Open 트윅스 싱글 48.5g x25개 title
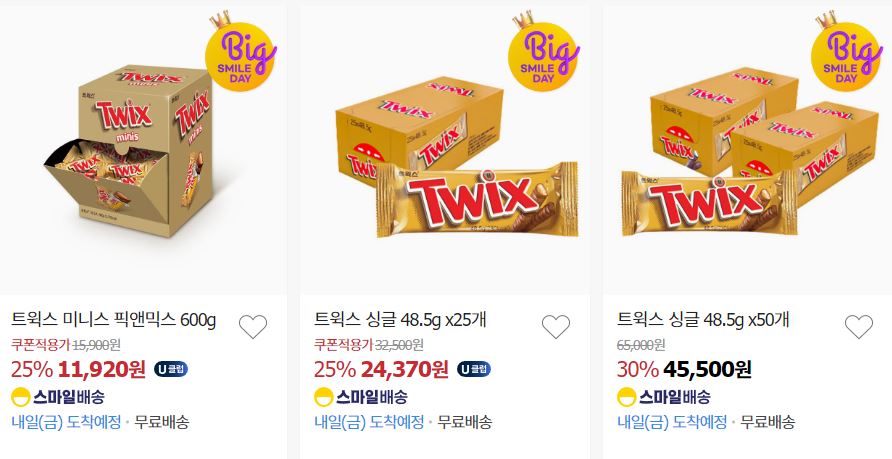The image size is (892, 459). click(400, 320)
